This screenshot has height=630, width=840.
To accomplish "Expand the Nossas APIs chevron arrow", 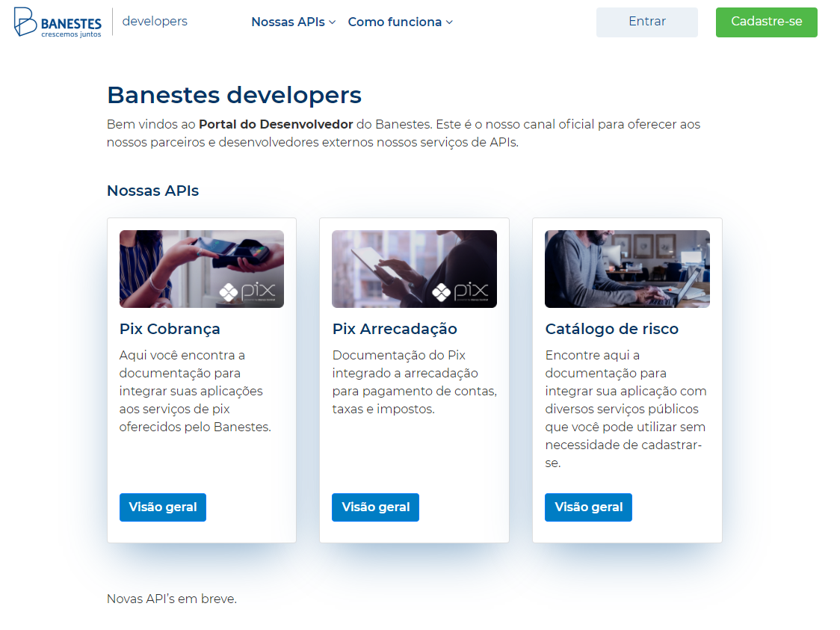I will 333,22.
